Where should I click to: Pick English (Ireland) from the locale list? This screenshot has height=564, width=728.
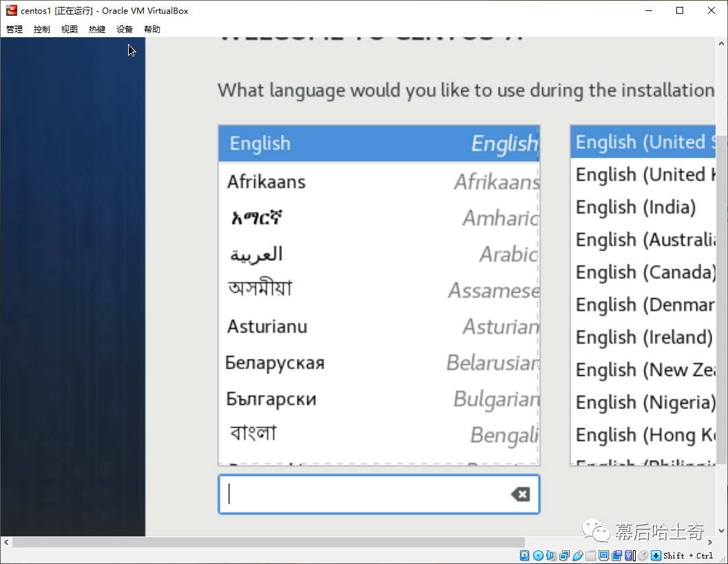click(x=643, y=337)
